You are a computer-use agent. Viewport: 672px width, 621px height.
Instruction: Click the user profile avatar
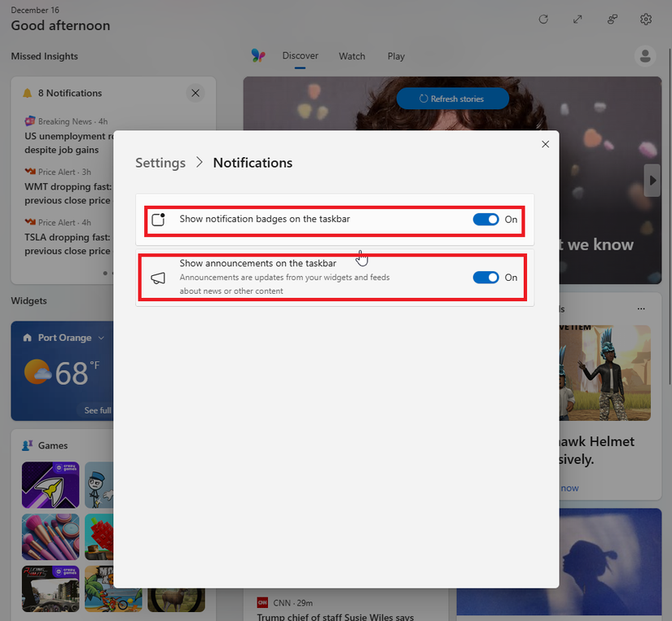[x=645, y=55]
